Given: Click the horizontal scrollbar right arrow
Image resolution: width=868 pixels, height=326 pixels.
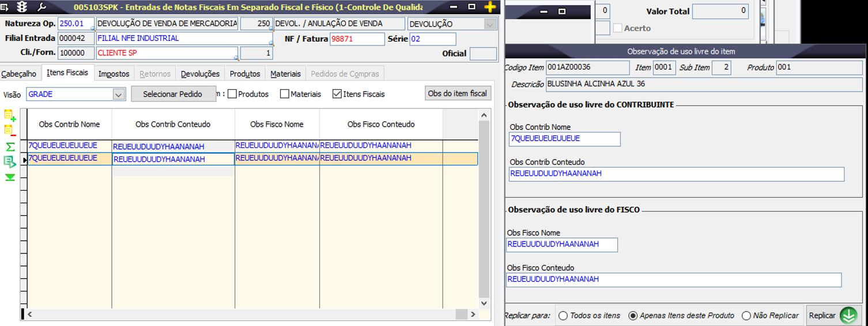Looking at the screenshot, I should click(x=473, y=314).
